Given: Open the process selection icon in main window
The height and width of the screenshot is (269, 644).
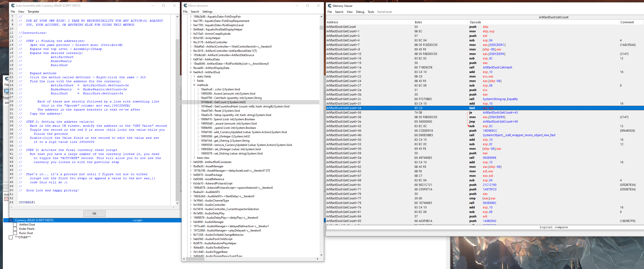Looking at the screenshot, I should pyautogui.click(x=6, y=92).
